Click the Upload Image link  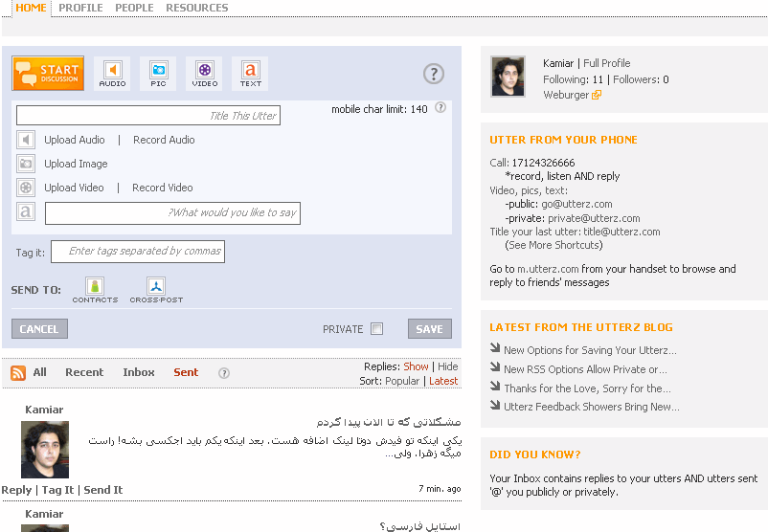click(x=76, y=164)
